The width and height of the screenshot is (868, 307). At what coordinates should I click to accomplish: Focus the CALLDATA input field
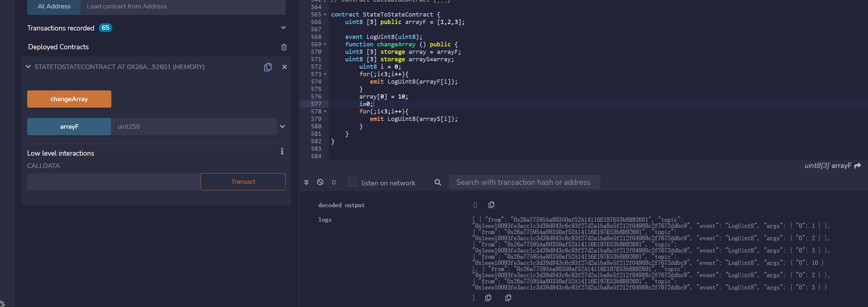point(114,182)
